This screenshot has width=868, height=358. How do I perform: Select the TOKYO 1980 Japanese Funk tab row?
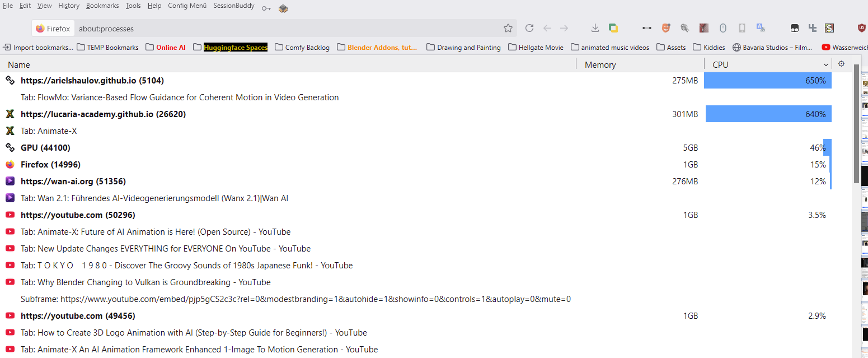(x=417, y=266)
